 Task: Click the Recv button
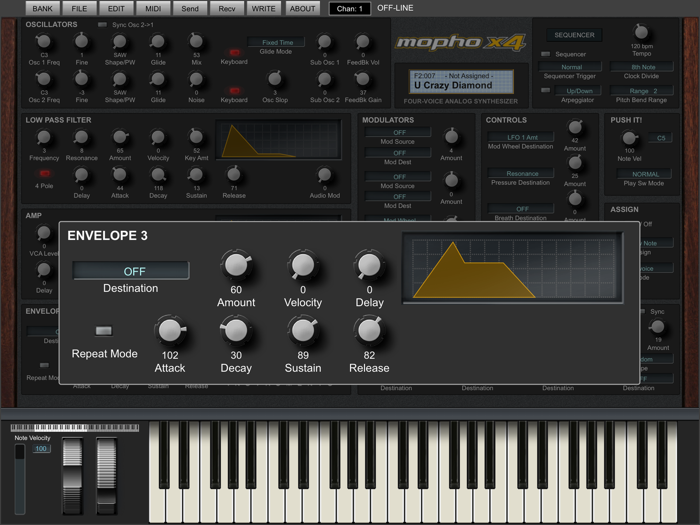click(x=227, y=8)
